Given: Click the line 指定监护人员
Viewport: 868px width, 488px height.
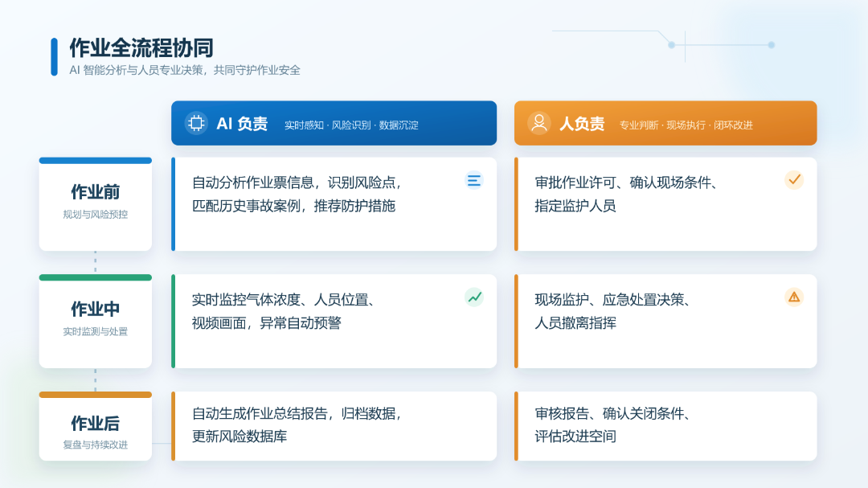Looking at the screenshot, I should click(x=575, y=206).
